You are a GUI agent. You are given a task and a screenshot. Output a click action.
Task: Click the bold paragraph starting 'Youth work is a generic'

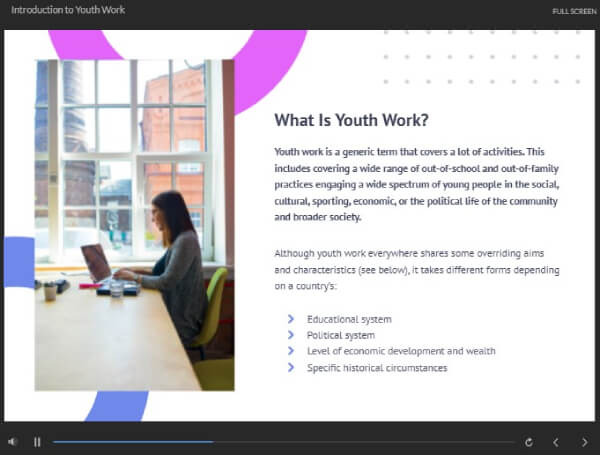(x=417, y=184)
